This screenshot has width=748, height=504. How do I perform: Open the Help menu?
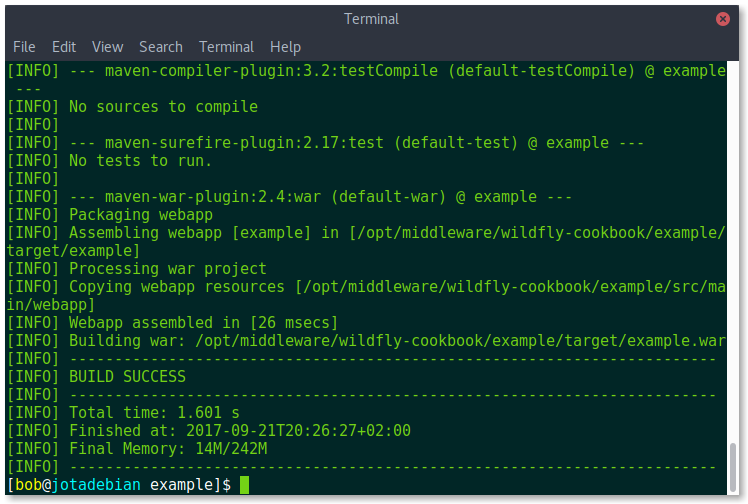coord(285,47)
